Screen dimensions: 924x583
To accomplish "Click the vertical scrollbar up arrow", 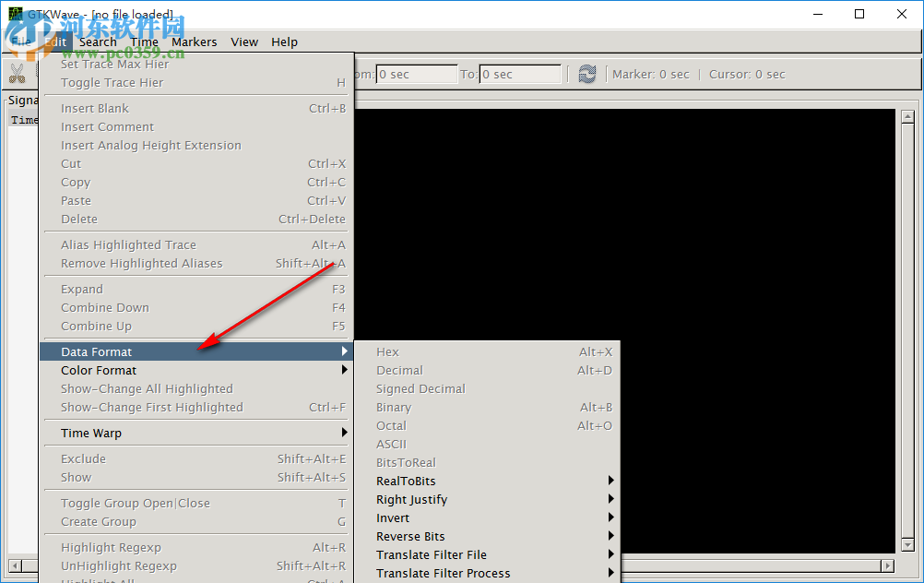I will (x=907, y=117).
